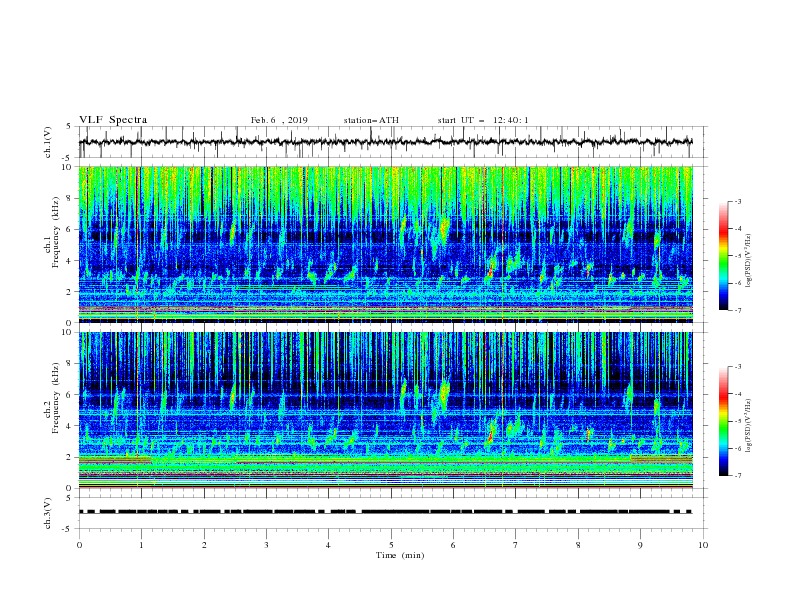Click the log(PSD) label beside ch.1 colorbar

(749, 261)
